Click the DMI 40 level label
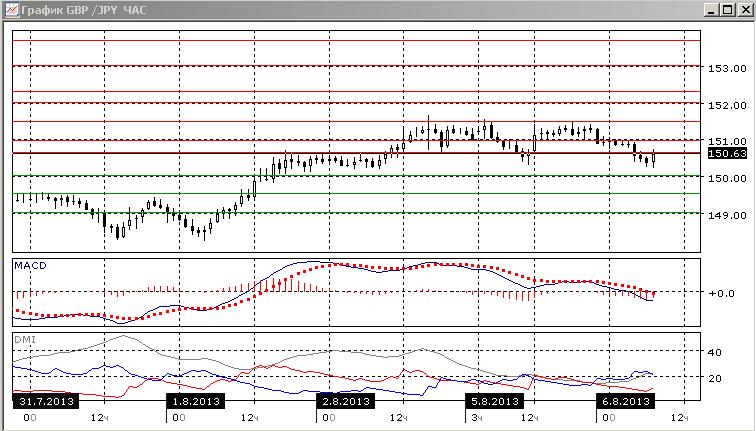Image resolution: width=756 pixels, height=431 pixels. (715, 352)
